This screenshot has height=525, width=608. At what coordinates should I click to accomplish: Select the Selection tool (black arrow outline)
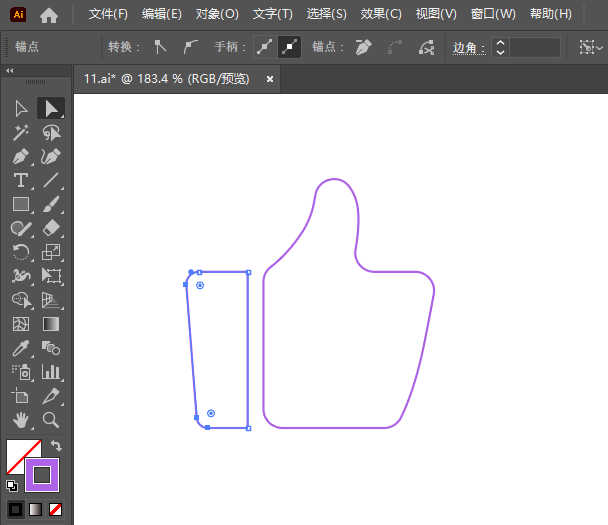pos(21,109)
